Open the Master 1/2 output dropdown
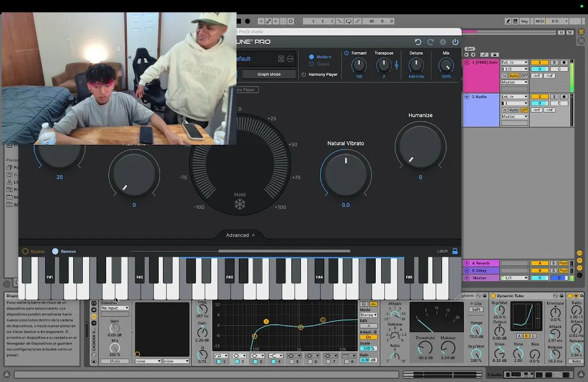The image size is (588, 382). coord(514,278)
